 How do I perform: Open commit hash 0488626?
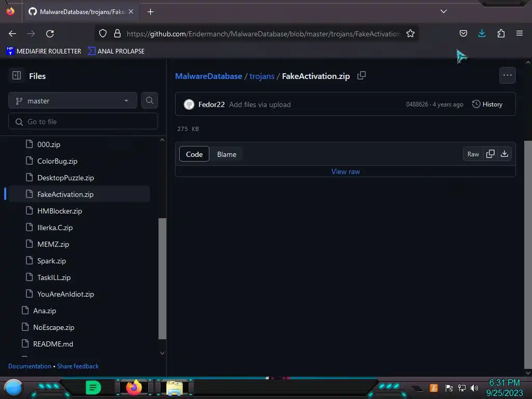[417, 104]
